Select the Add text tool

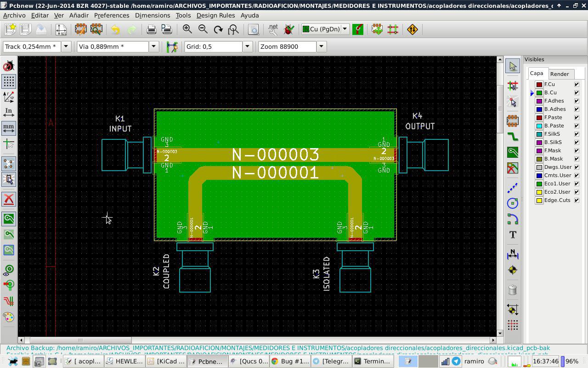click(x=513, y=235)
